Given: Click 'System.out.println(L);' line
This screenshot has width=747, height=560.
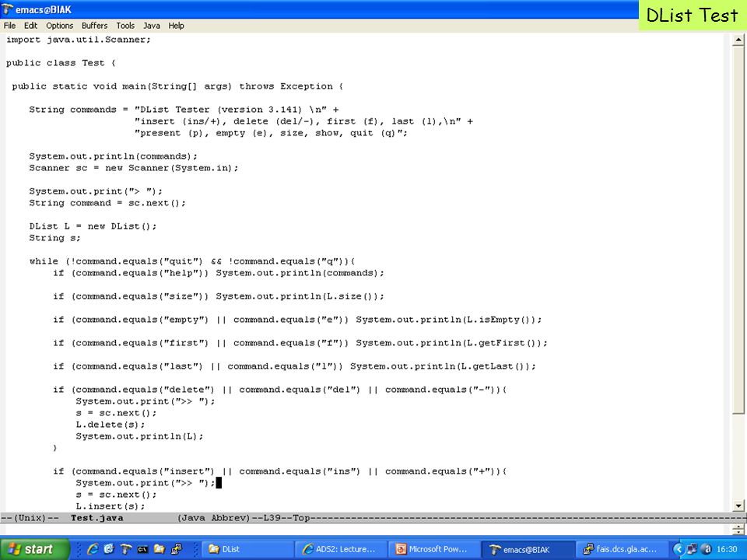Looking at the screenshot, I should 139,436.
